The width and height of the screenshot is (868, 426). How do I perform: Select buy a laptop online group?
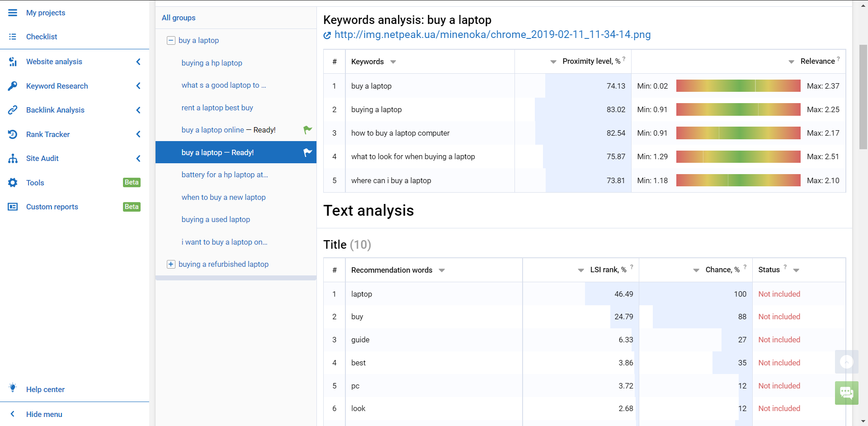click(x=213, y=130)
